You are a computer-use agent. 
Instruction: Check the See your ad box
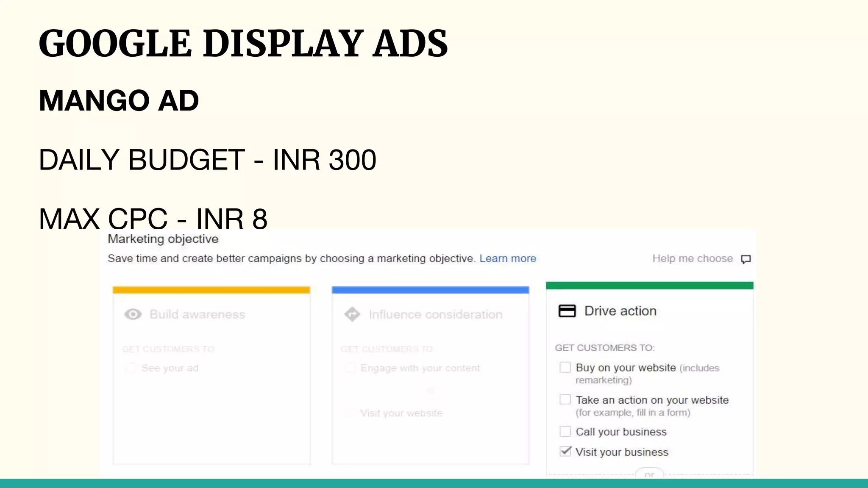(131, 368)
